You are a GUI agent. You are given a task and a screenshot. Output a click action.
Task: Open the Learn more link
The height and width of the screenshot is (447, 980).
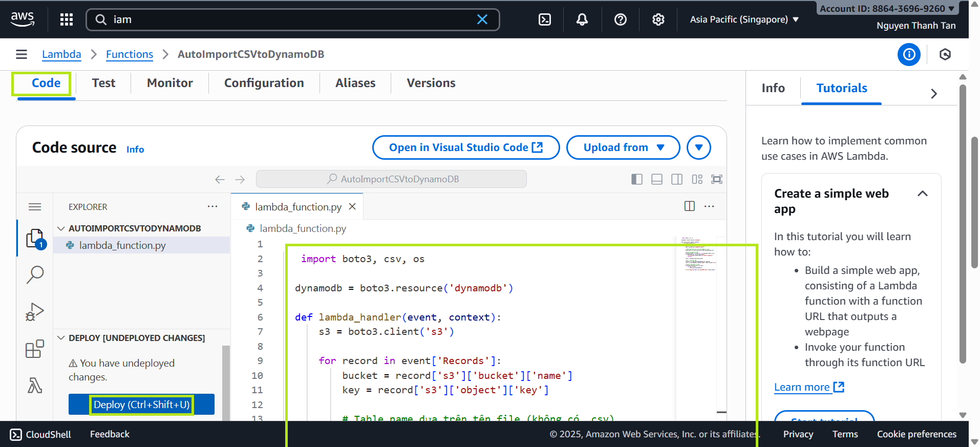[809, 387]
